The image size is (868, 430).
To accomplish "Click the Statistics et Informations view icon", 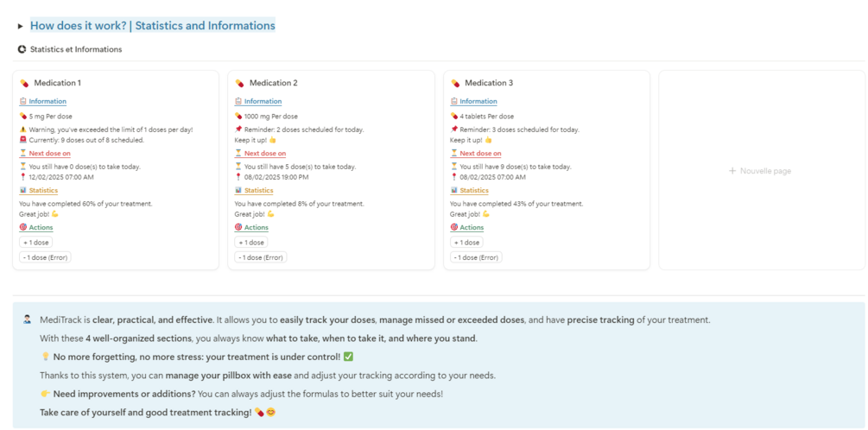I will pyautogui.click(x=22, y=49).
